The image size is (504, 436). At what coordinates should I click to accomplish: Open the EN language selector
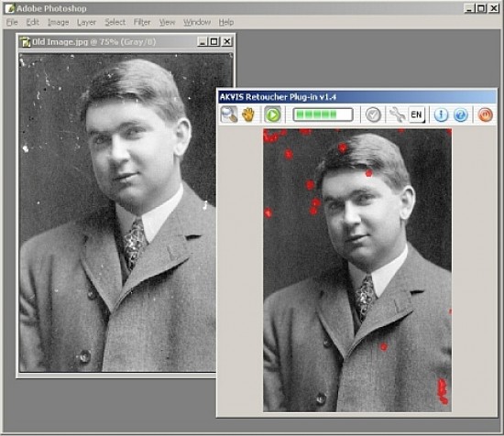[x=417, y=114]
